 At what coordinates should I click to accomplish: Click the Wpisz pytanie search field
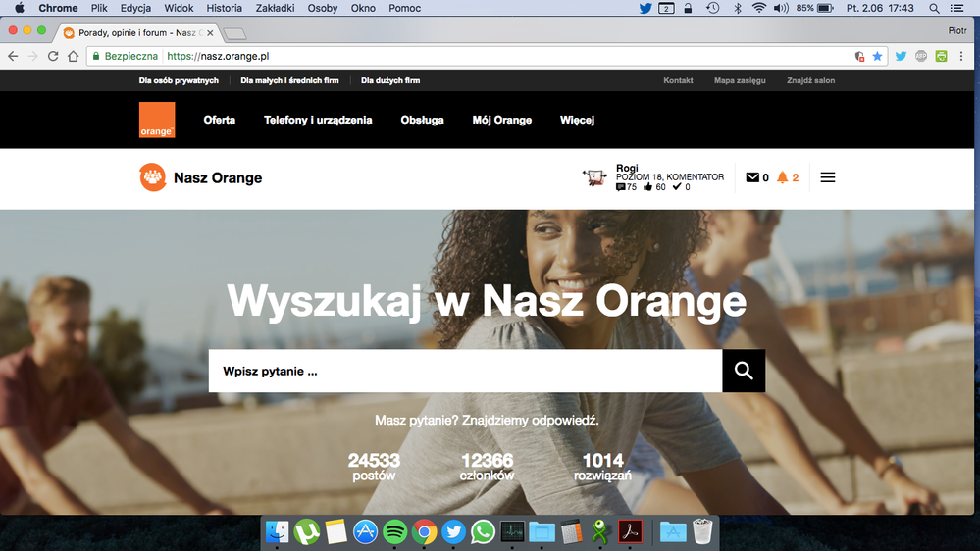tap(466, 371)
